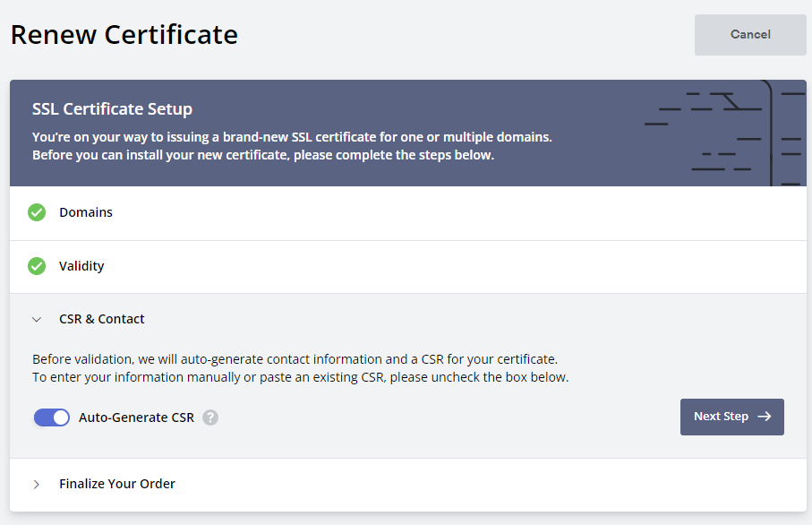This screenshot has width=812, height=525.
Task: Click the green checkmark beside Validity
Action: 37,266
